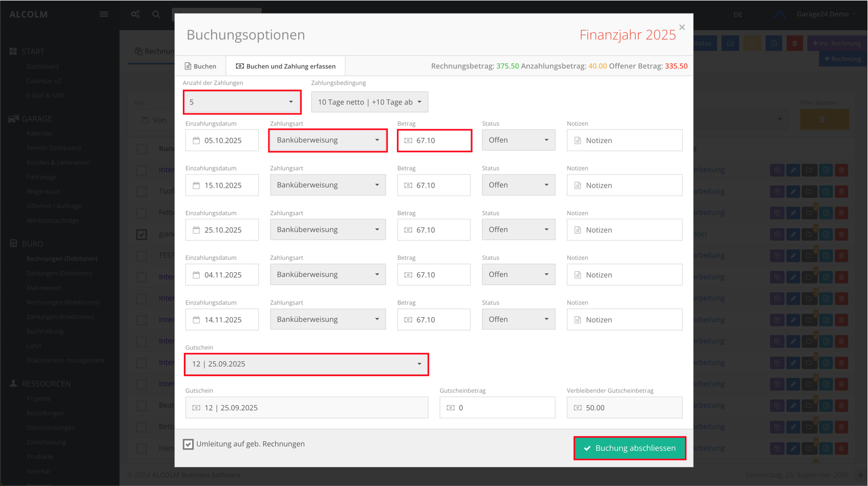Screen dimensions: 868x486
Task: Open the Gutschein dropdown showing 12 | 25.09.2025
Action: (306, 364)
